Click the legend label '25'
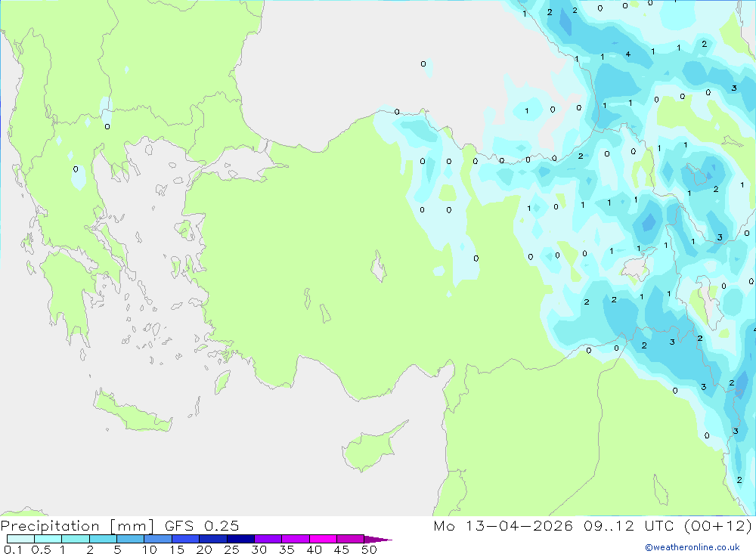Image resolution: width=756 pixels, height=554 pixels. [x=231, y=549]
